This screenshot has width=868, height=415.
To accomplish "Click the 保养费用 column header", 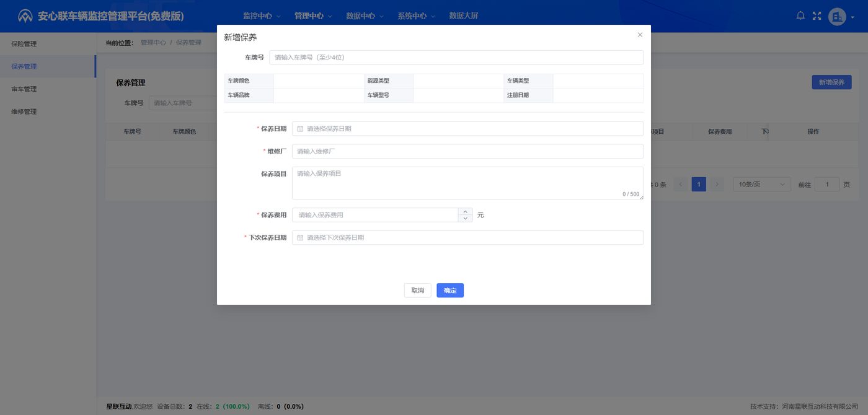I will (720, 132).
